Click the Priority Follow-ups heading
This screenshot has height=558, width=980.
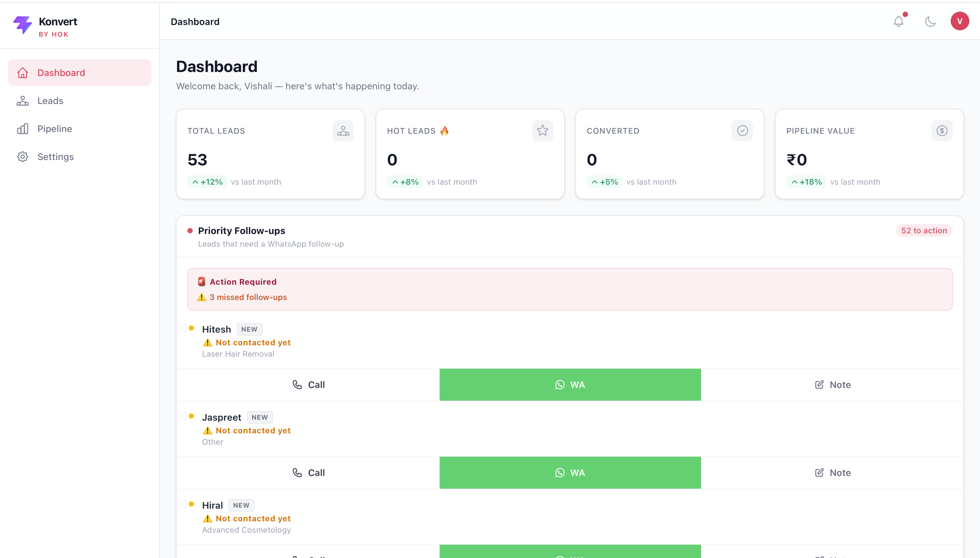tap(241, 231)
